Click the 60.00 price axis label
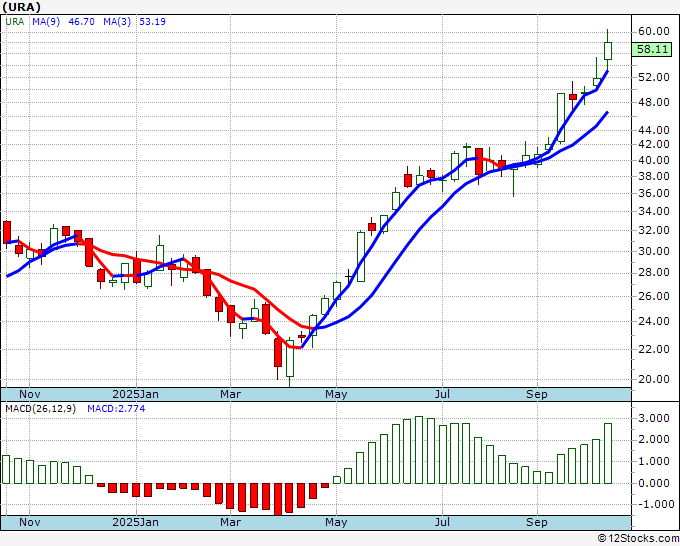680x546 pixels. click(x=653, y=30)
